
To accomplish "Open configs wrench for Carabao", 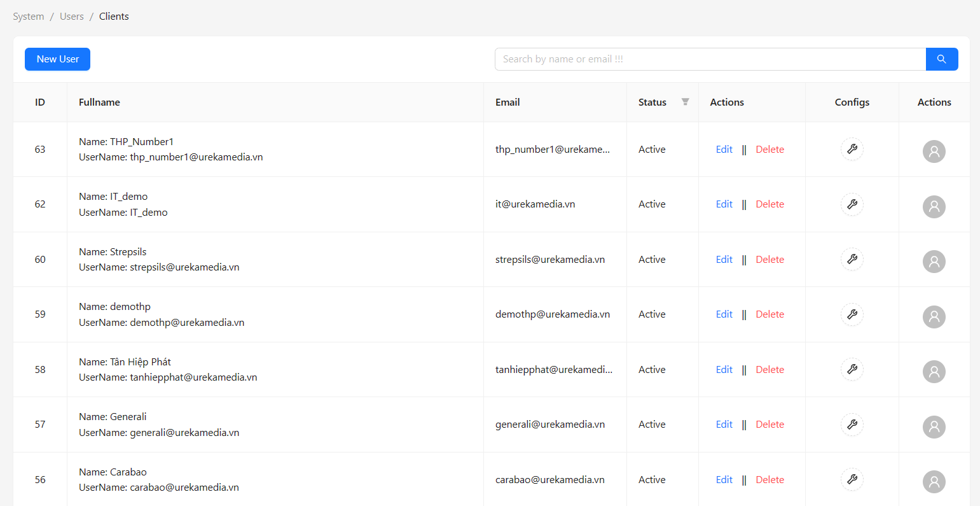I will (852, 480).
